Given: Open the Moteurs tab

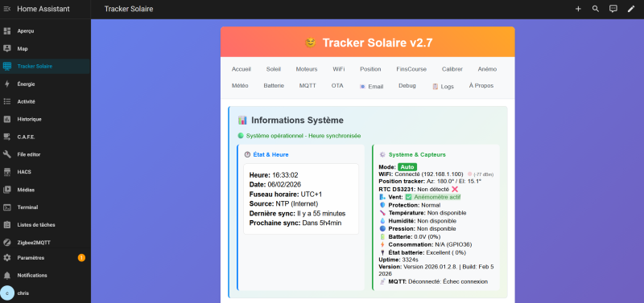Looking at the screenshot, I should click(307, 69).
